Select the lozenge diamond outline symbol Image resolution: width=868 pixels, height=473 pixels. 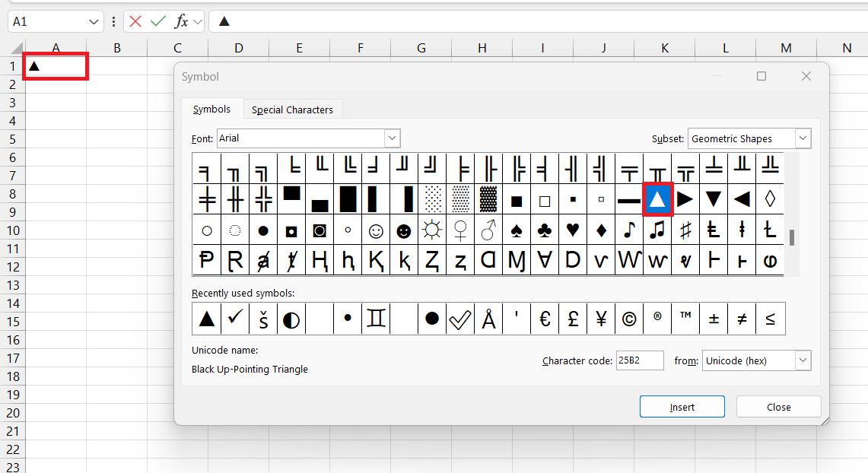769,199
